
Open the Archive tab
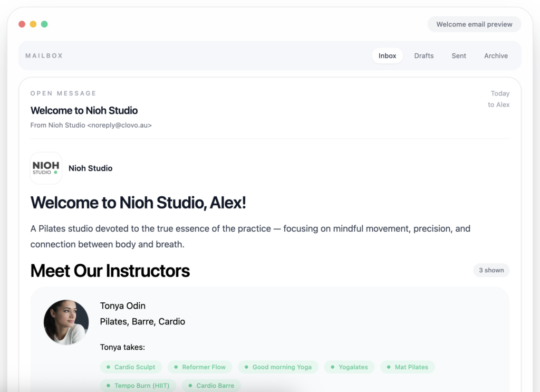496,56
